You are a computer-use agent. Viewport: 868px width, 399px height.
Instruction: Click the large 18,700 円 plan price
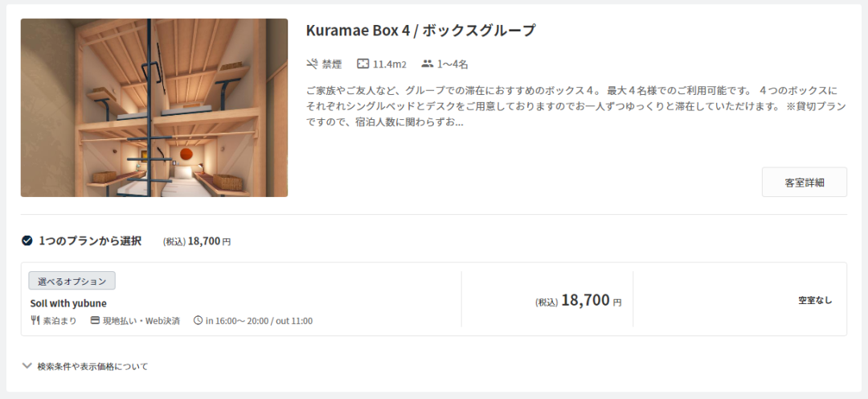pyautogui.click(x=592, y=300)
